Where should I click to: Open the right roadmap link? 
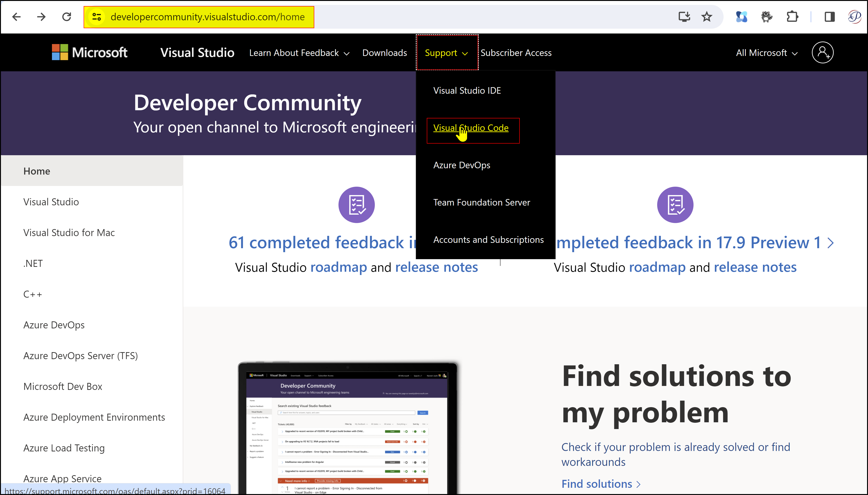click(x=657, y=267)
